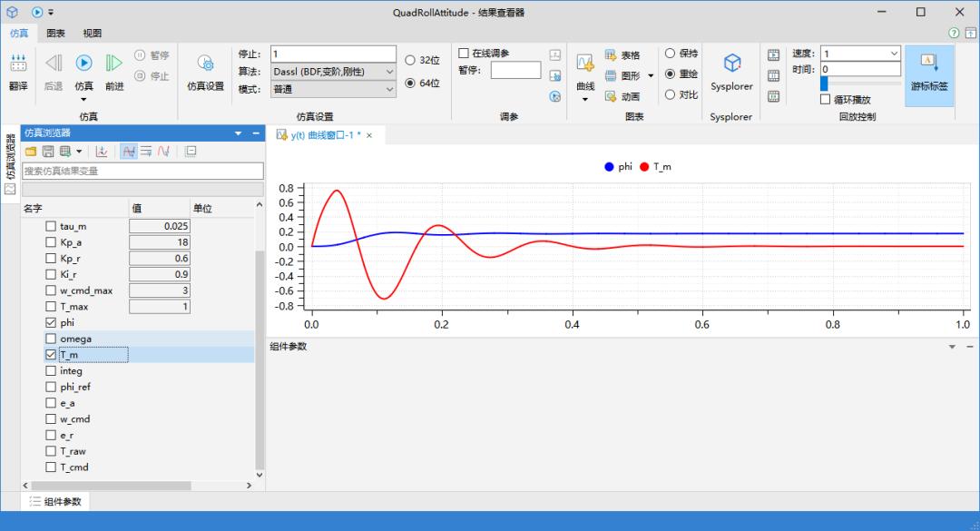Image resolution: width=980 pixels, height=531 pixels.
Task: Open the 动画 animation window
Action: pos(622,96)
